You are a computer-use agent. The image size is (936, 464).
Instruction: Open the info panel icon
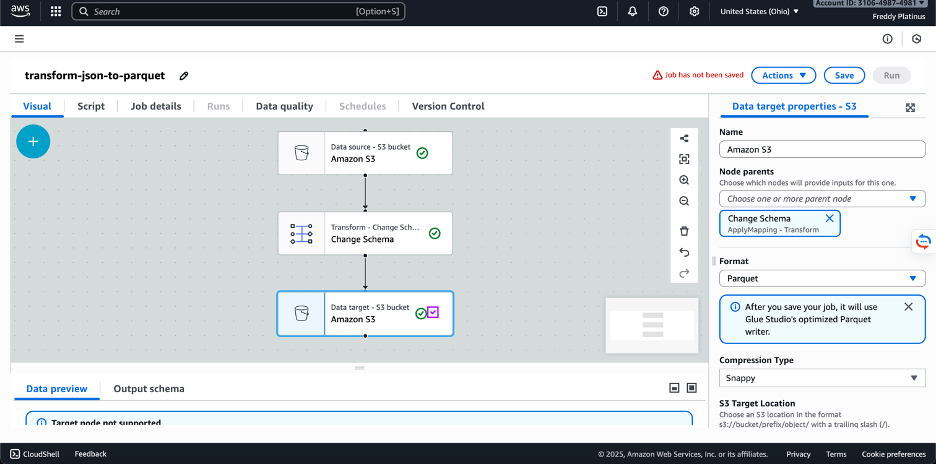click(x=888, y=39)
